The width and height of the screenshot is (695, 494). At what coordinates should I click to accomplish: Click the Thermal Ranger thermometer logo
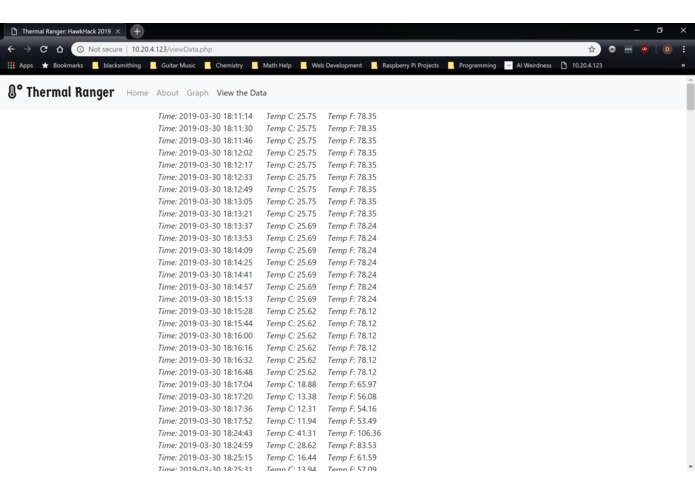tap(15, 92)
